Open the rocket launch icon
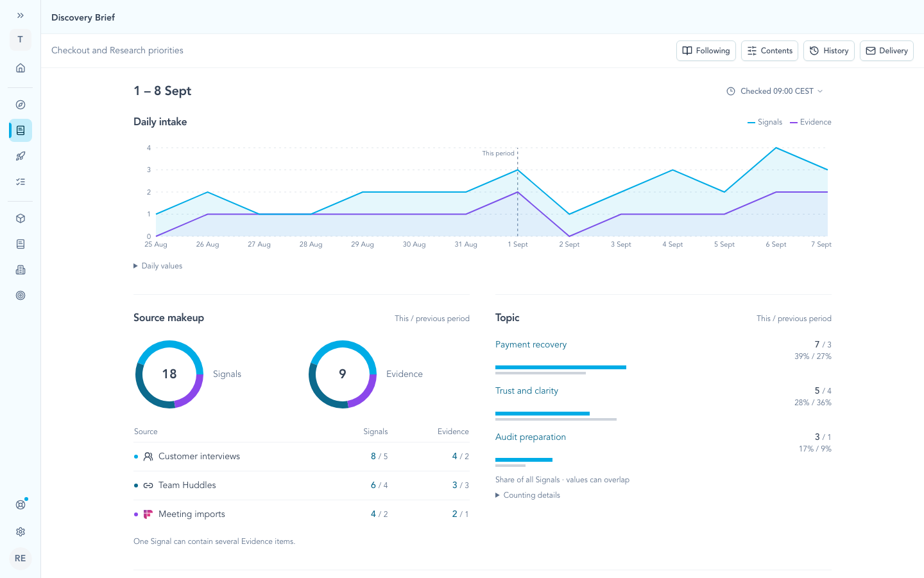The width and height of the screenshot is (924, 578). tap(21, 156)
